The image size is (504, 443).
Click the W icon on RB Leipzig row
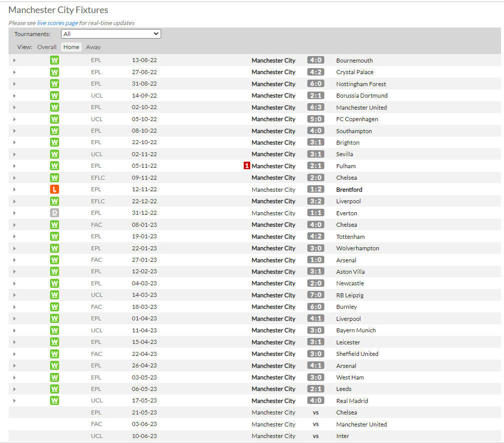click(55, 295)
